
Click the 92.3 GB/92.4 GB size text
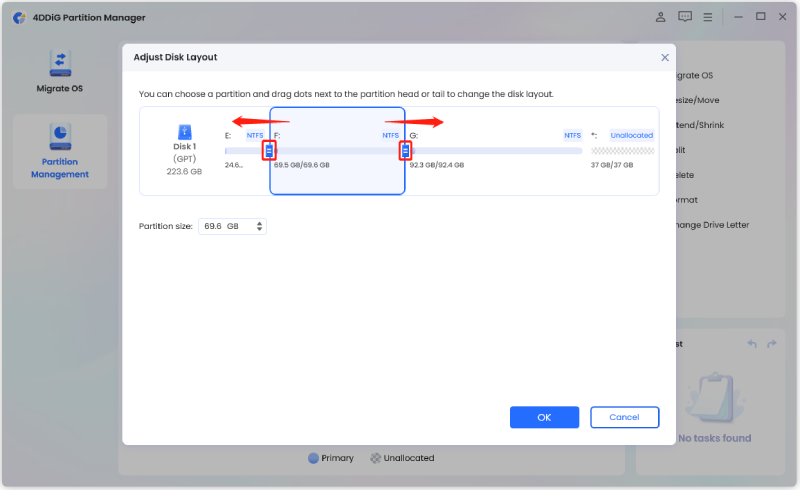click(437, 165)
